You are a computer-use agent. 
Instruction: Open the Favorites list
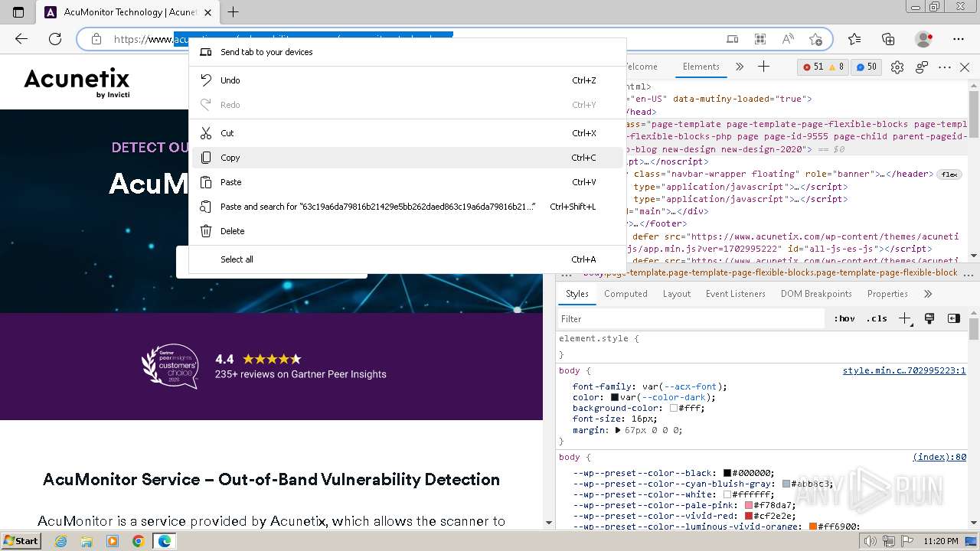[x=854, y=39]
